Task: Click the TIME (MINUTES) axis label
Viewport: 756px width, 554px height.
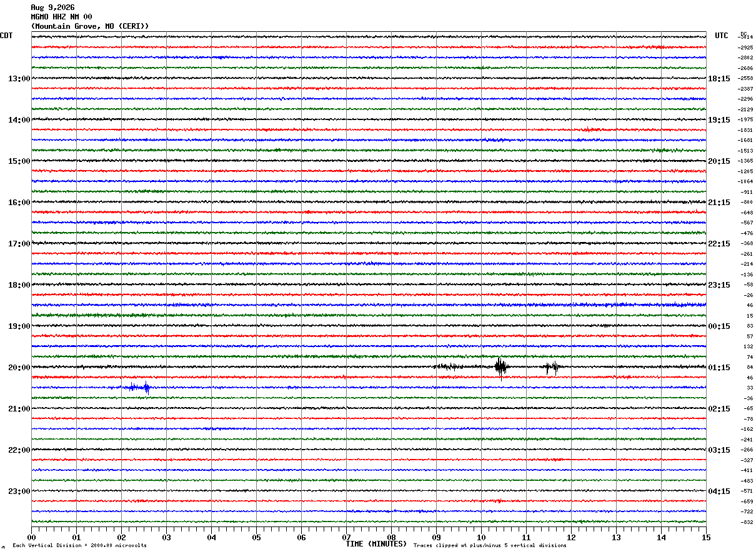Action: click(x=376, y=544)
